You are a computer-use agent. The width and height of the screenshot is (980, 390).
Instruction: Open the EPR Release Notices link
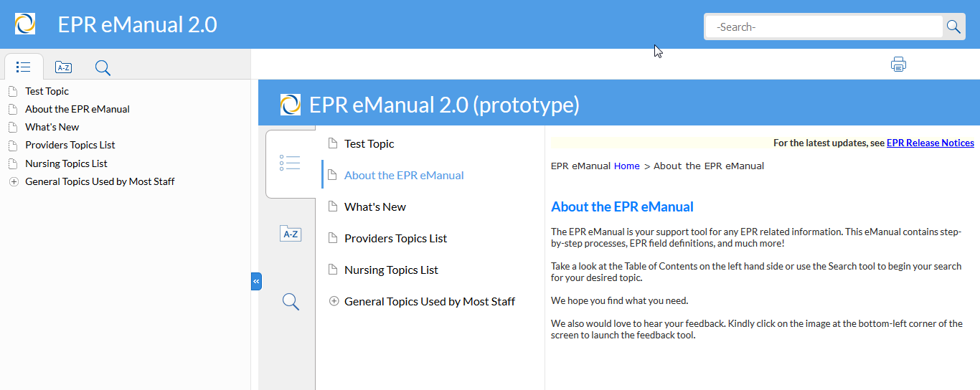(930, 143)
